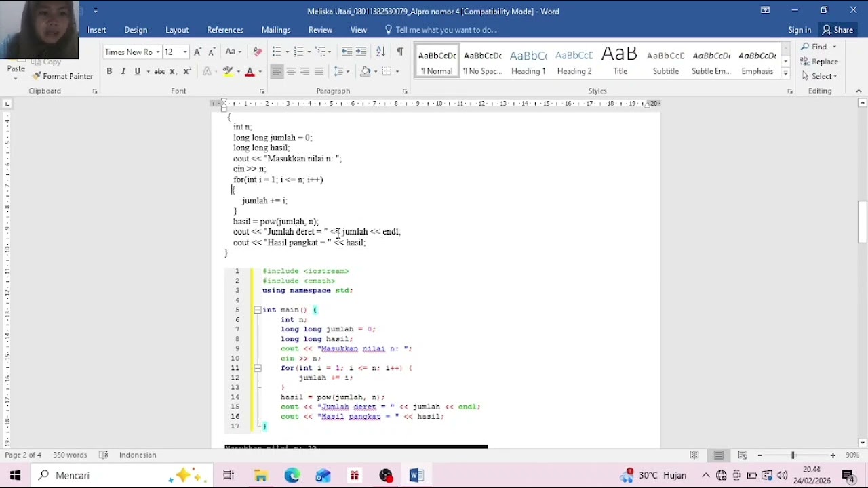Click the Format Painter button
The image size is (868, 488).
pos(62,77)
